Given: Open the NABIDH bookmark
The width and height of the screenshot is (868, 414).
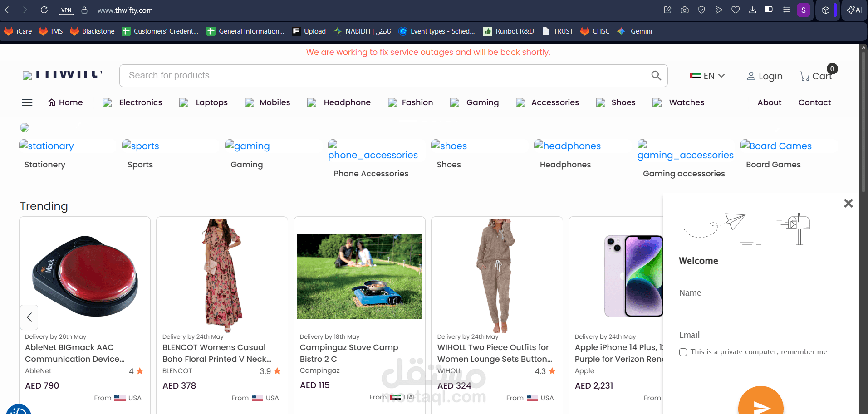Looking at the screenshot, I should point(363,31).
